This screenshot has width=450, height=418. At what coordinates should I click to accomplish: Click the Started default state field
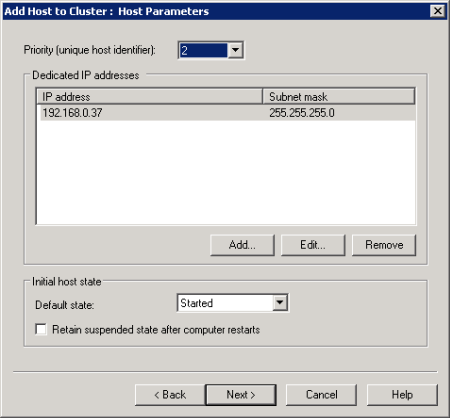click(x=225, y=303)
